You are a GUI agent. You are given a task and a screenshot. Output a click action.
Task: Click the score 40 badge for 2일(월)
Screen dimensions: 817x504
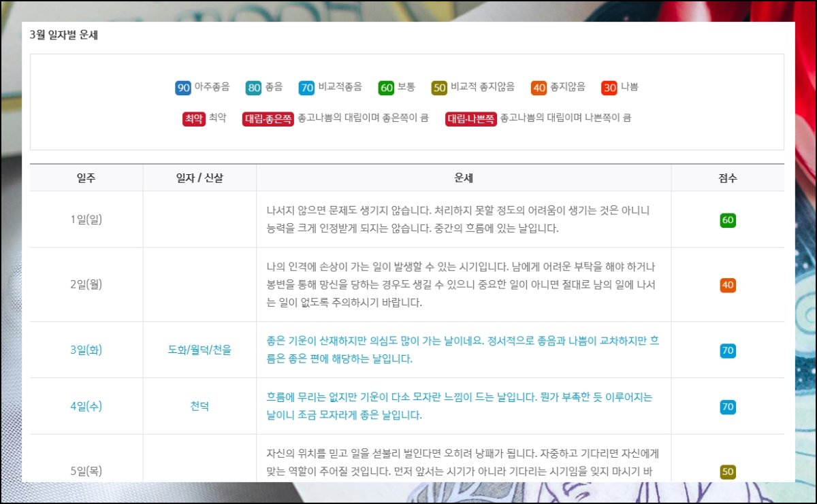tap(728, 285)
